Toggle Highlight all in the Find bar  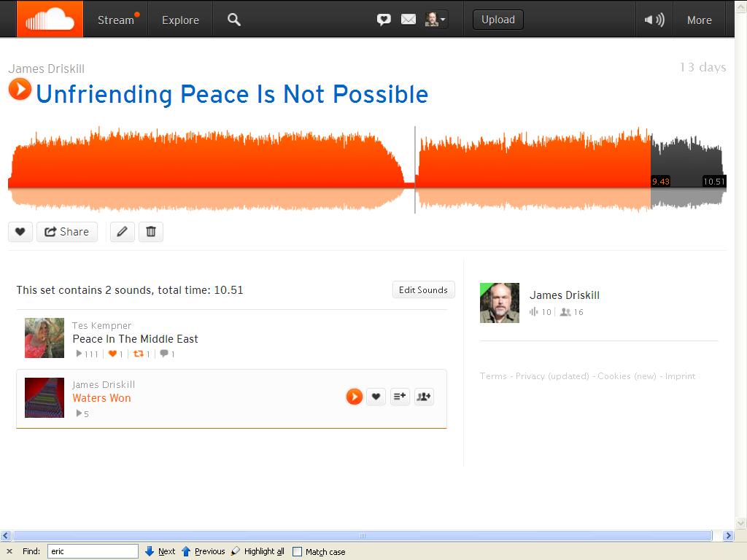(x=258, y=551)
